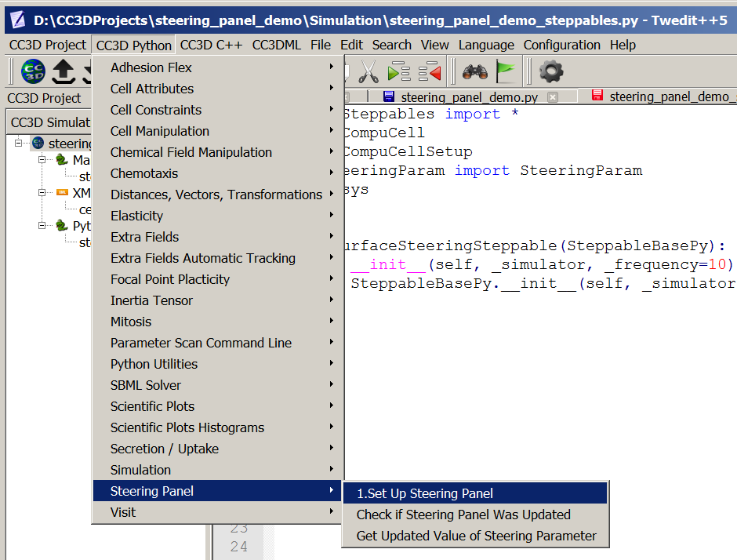Expand Inertia Tensor submenu

(218, 300)
